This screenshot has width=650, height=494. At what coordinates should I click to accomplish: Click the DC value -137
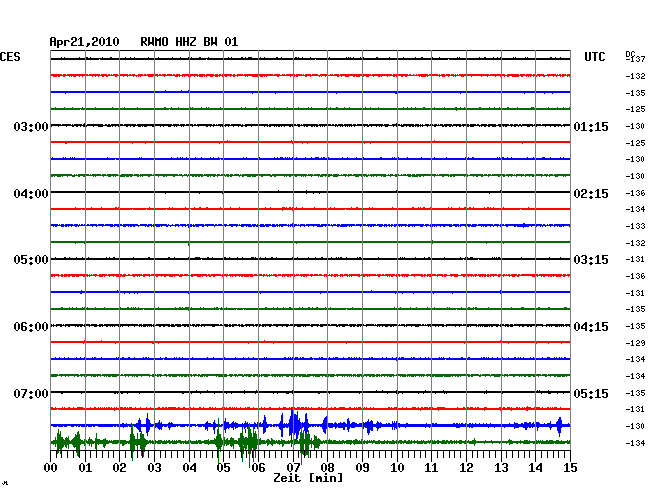[x=635, y=59]
